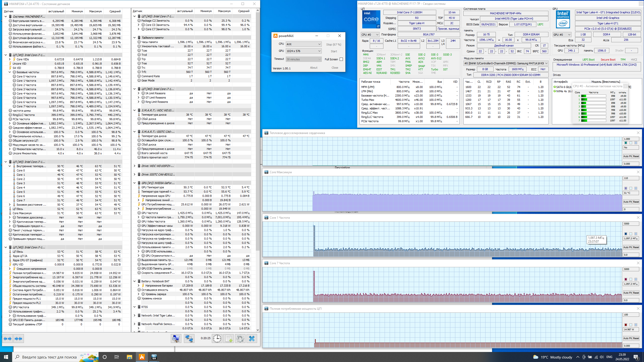Click the Cortana circle icon
This screenshot has width=644, height=362.
coord(105,357)
